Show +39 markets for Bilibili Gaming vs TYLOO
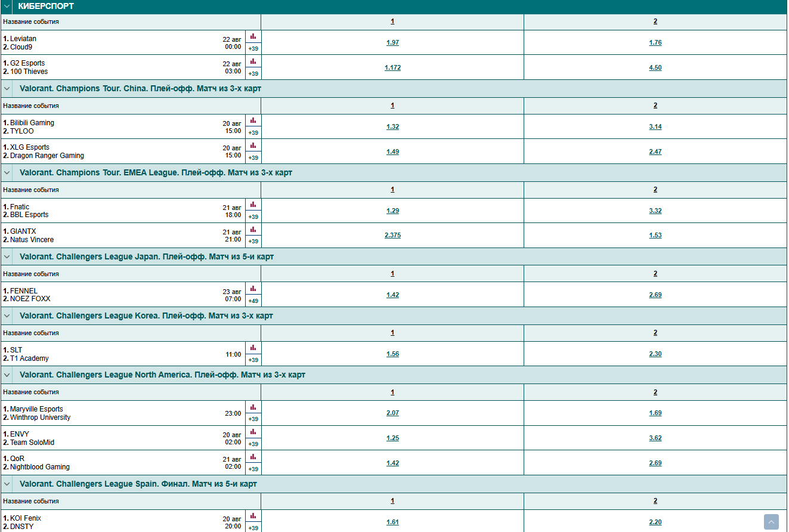Screen dimensions: 789x532 [x=253, y=133]
